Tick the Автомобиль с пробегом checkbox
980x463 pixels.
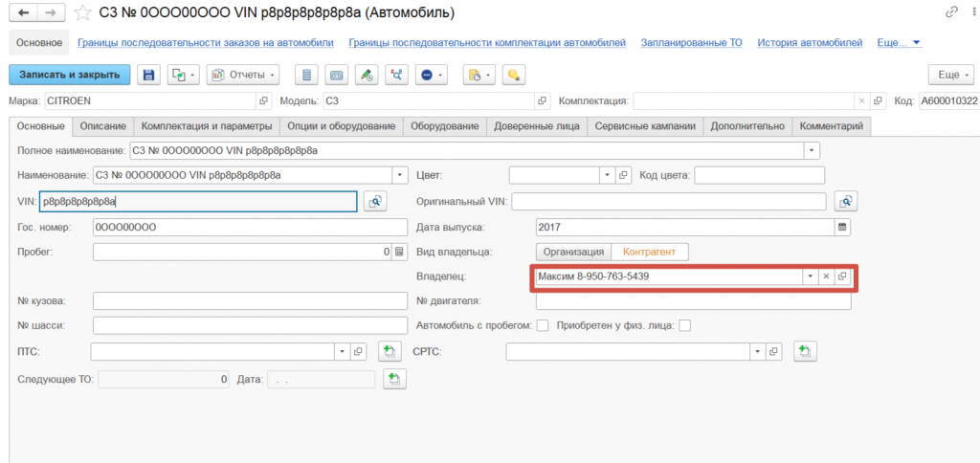click(x=543, y=326)
